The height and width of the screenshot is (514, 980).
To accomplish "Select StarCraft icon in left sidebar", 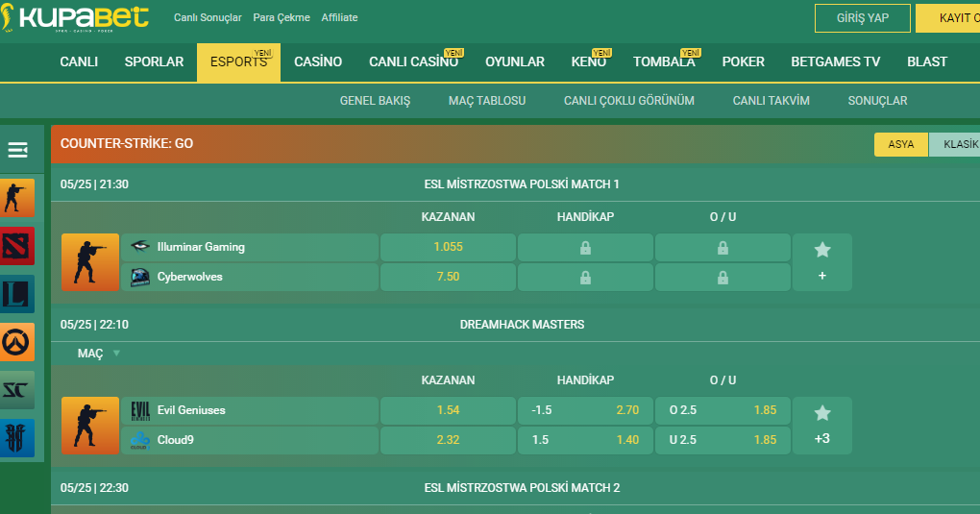I will click(x=17, y=390).
